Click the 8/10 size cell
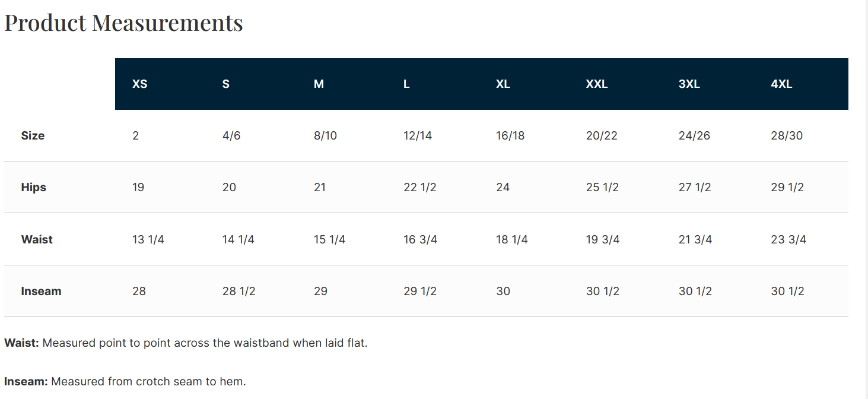The image size is (868, 399). point(325,136)
